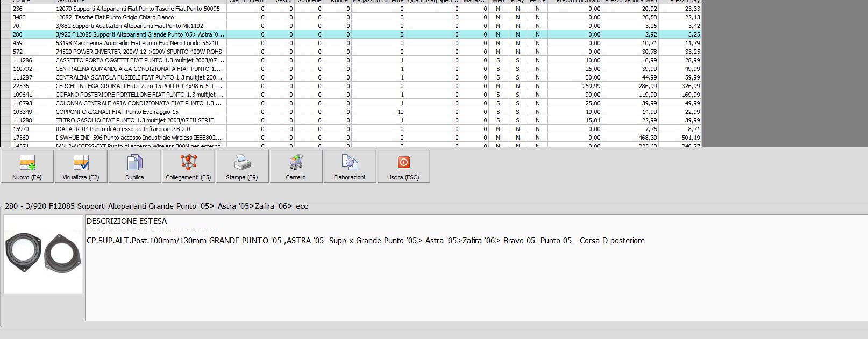Click code cell '459'
The image size is (868, 339).
point(33,43)
